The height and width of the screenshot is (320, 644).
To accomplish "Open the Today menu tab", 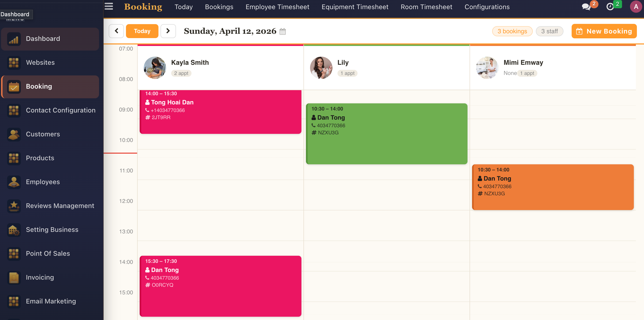I will click(x=184, y=7).
